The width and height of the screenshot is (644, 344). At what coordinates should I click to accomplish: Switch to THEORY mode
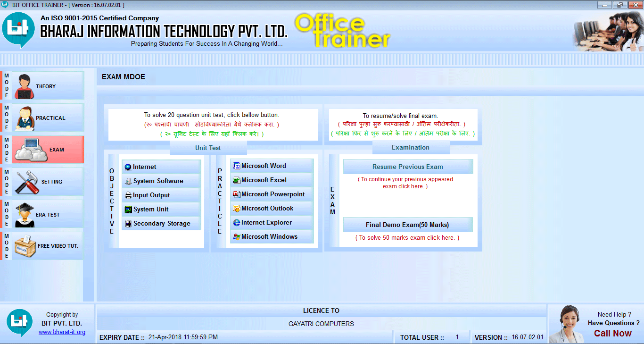click(48, 86)
